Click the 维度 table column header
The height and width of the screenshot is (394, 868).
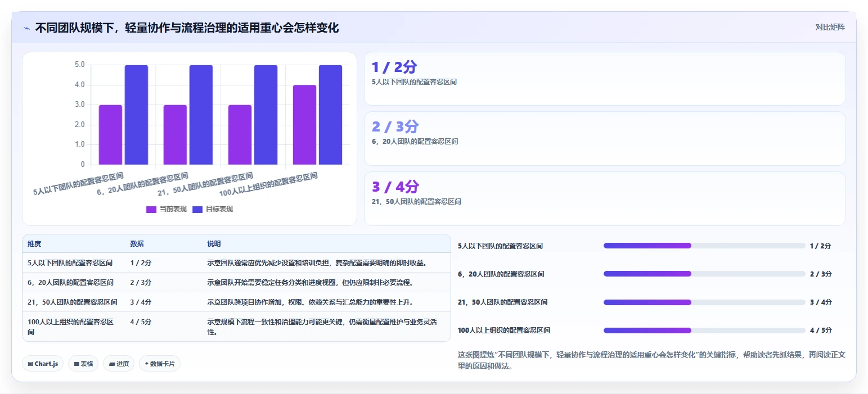tap(34, 244)
